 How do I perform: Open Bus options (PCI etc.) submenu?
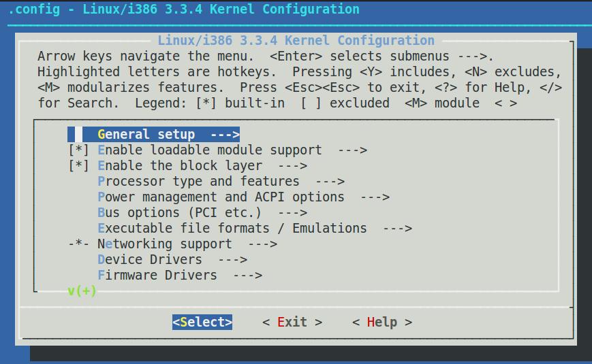[x=202, y=213]
